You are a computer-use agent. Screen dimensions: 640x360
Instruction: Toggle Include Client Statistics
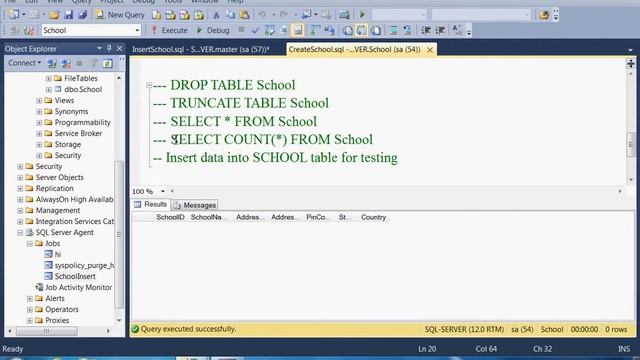329,31
